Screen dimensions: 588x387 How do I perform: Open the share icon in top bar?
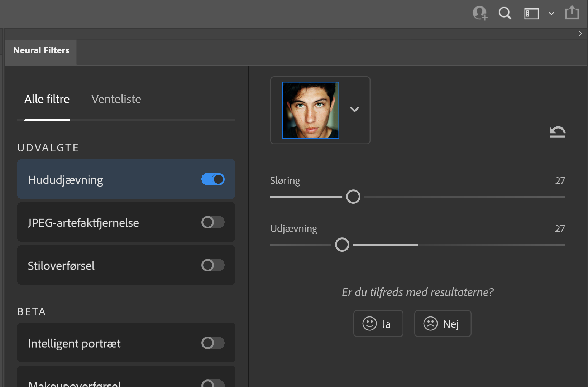pos(572,13)
